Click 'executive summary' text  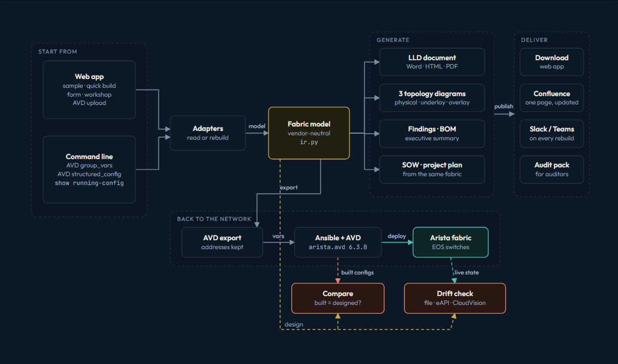pyautogui.click(x=432, y=138)
